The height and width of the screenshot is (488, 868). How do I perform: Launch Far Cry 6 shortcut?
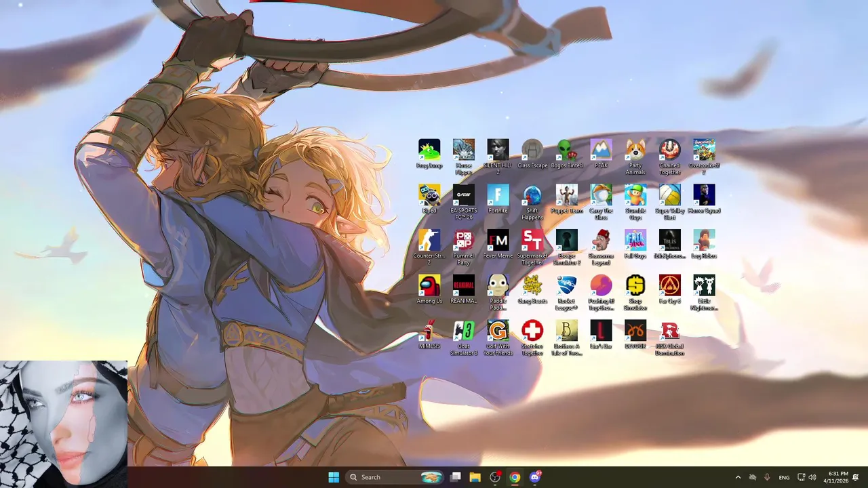(x=670, y=290)
